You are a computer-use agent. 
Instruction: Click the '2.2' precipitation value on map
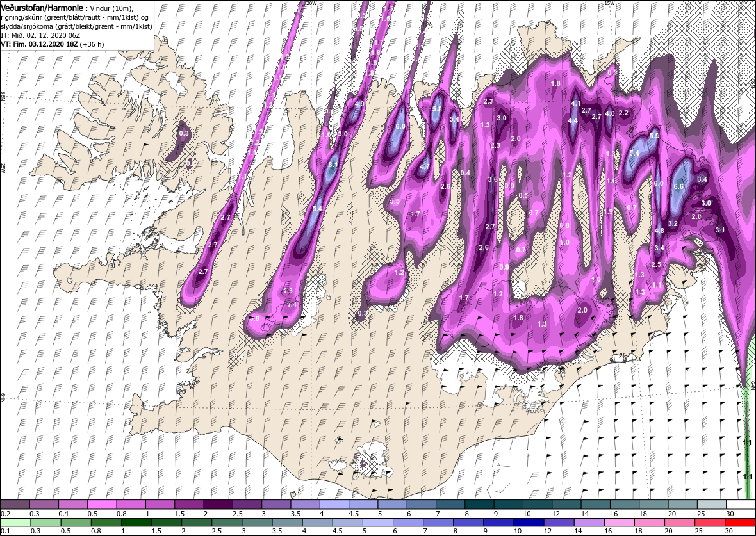pyautogui.click(x=623, y=113)
